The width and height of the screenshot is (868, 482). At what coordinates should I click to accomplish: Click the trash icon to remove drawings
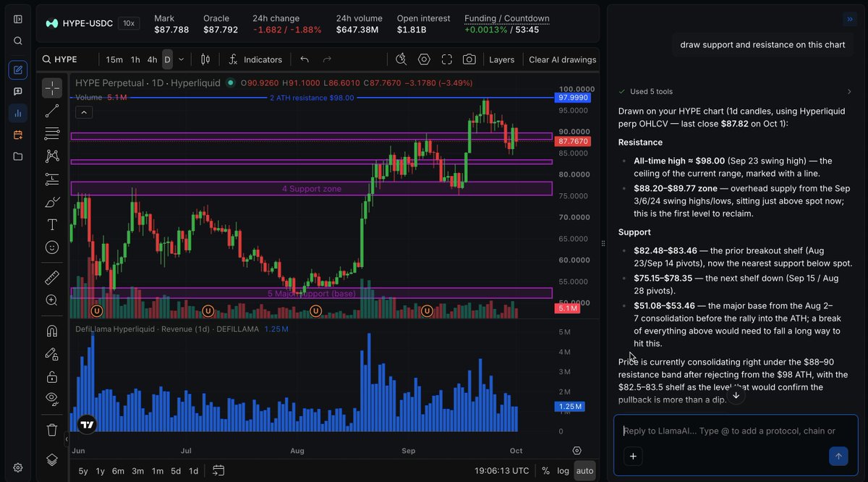pos(52,430)
